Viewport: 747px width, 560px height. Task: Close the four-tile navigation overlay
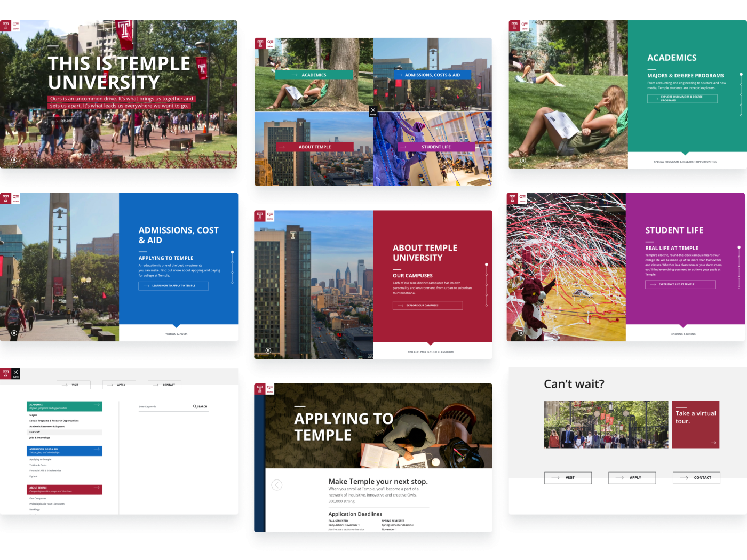pos(373,111)
